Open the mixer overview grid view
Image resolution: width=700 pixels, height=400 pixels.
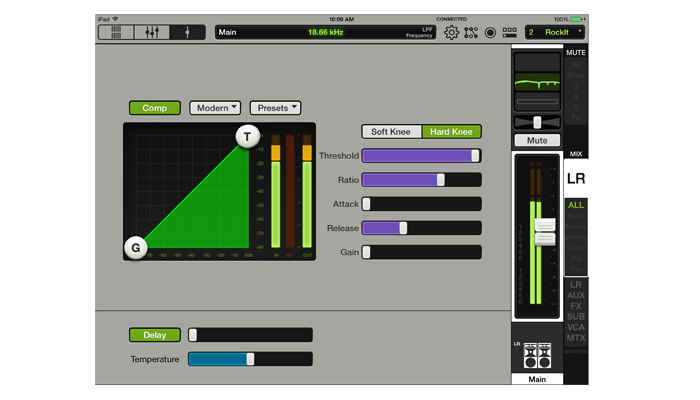click(x=116, y=32)
